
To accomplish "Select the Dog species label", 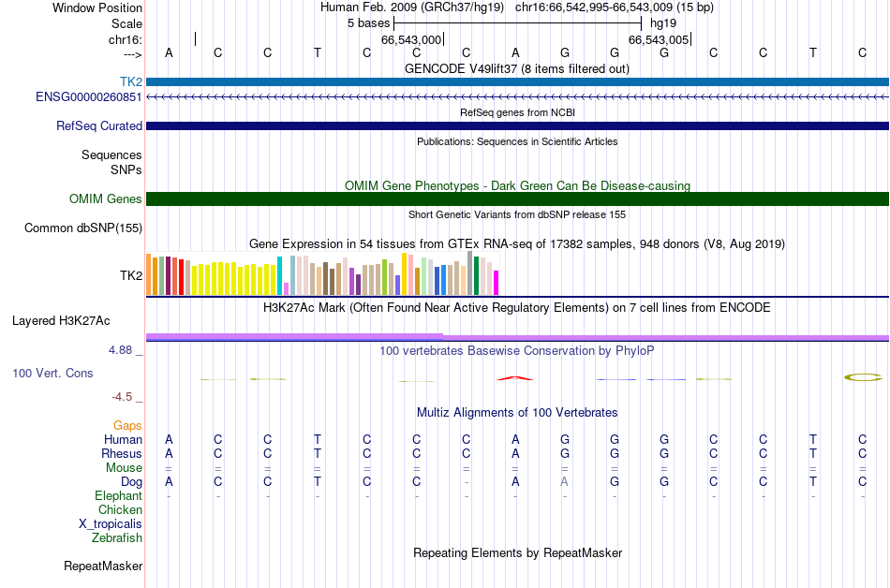I will (131, 482).
